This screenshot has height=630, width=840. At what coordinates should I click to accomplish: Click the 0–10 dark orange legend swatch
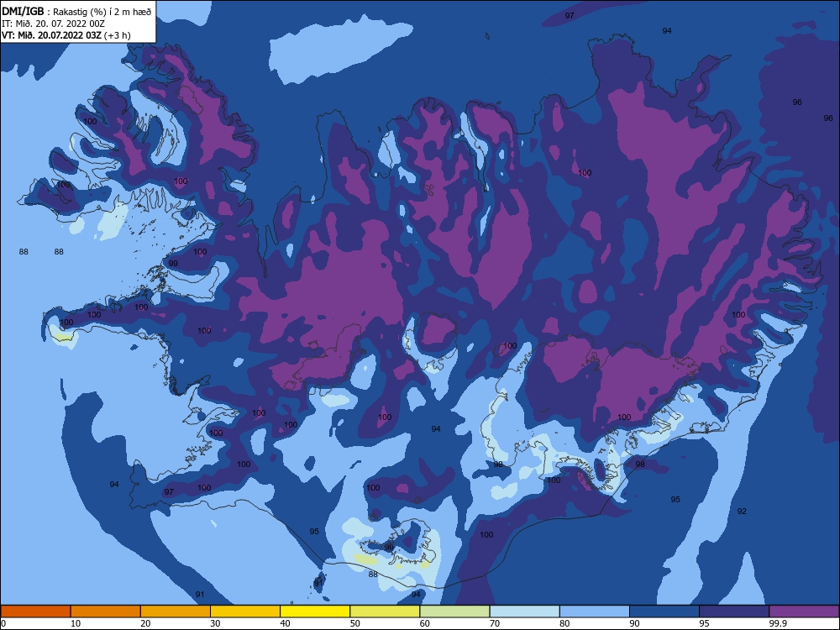35,612
